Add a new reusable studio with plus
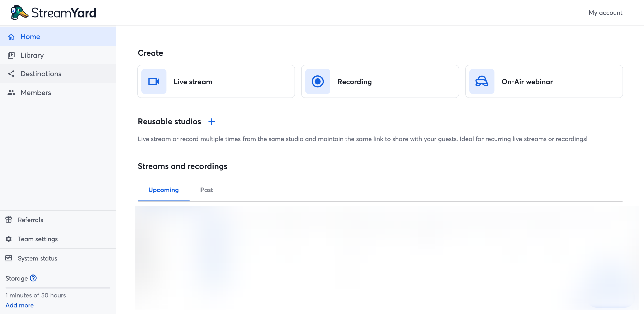Screen dimensions: 644x314 (212, 122)
